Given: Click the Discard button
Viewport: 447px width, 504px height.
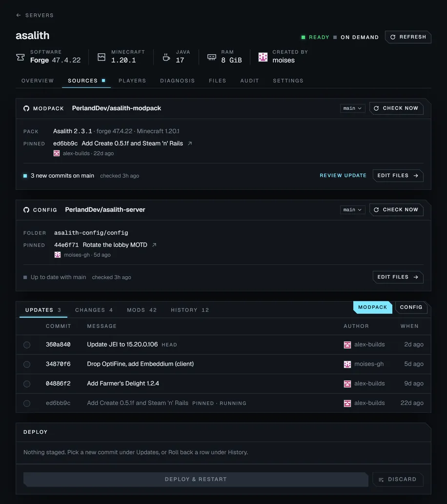Looking at the screenshot, I should [x=398, y=479].
